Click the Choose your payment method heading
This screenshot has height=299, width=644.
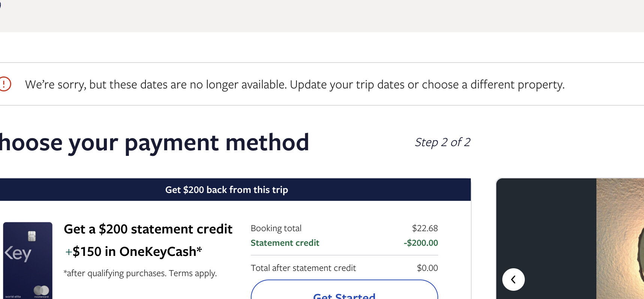pos(154,143)
